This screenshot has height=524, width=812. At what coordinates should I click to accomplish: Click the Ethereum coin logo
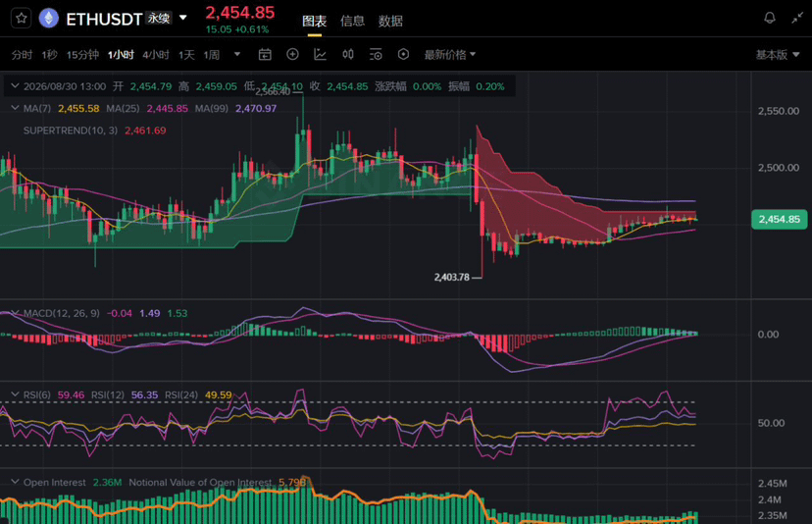click(49, 19)
